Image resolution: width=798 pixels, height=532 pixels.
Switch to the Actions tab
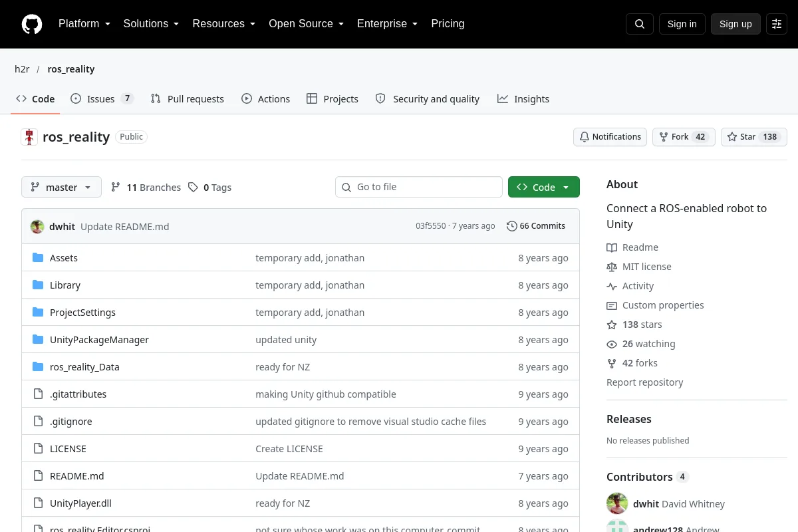pos(265,99)
